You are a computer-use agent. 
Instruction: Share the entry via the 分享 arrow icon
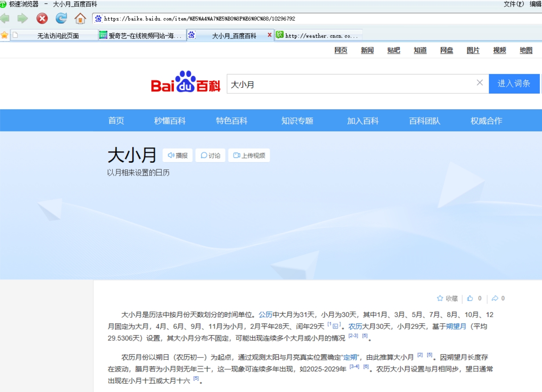tap(495, 298)
